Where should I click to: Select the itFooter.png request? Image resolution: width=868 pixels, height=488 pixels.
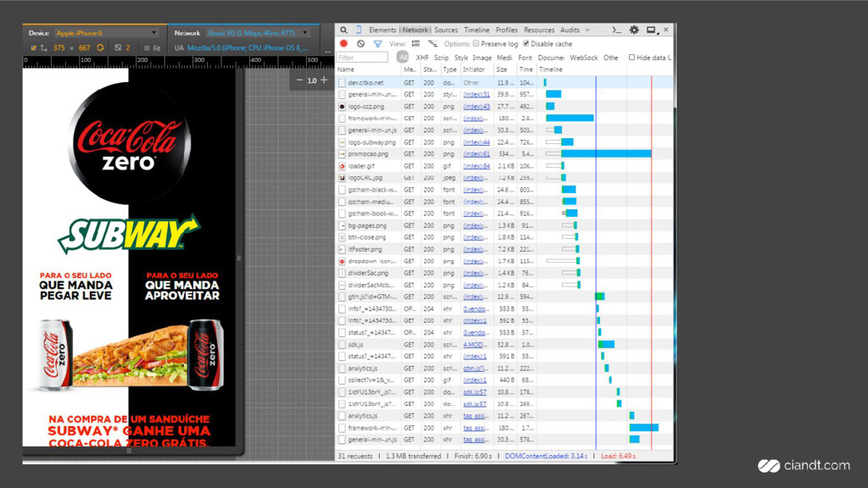pyautogui.click(x=364, y=250)
